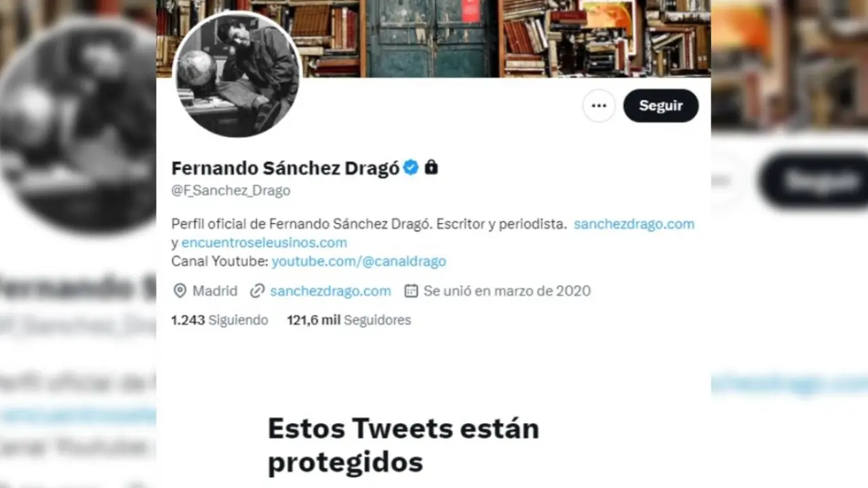
Task: Click the @F_Sanchez_Drago handle text
Action: tap(231, 191)
